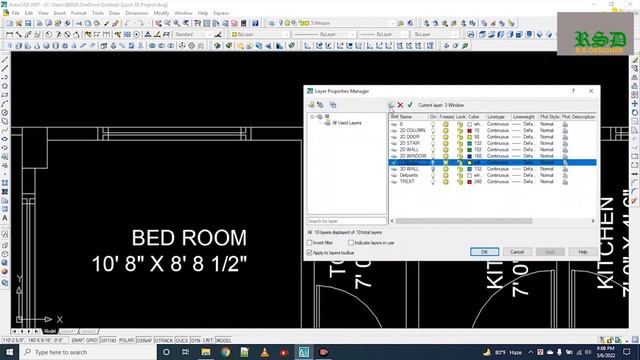Click the Sphere solid modeling icon
Image resolution: width=640 pixels, height=360 pixels.
click(x=46, y=46)
